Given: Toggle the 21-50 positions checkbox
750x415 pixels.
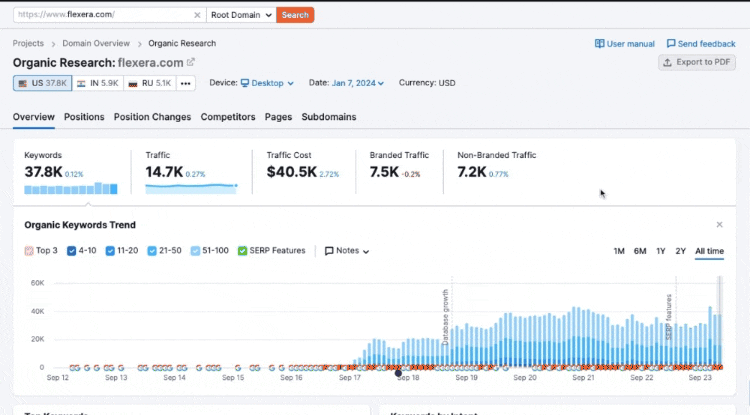Looking at the screenshot, I should pyautogui.click(x=152, y=251).
